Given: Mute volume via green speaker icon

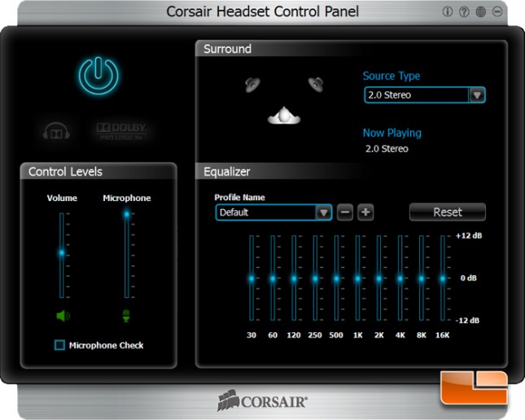Looking at the screenshot, I should (63, 316).
